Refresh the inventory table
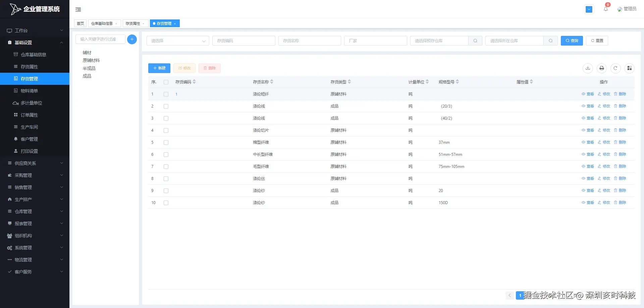The width and height of the screenshot is (644, 308). [615, 68]
